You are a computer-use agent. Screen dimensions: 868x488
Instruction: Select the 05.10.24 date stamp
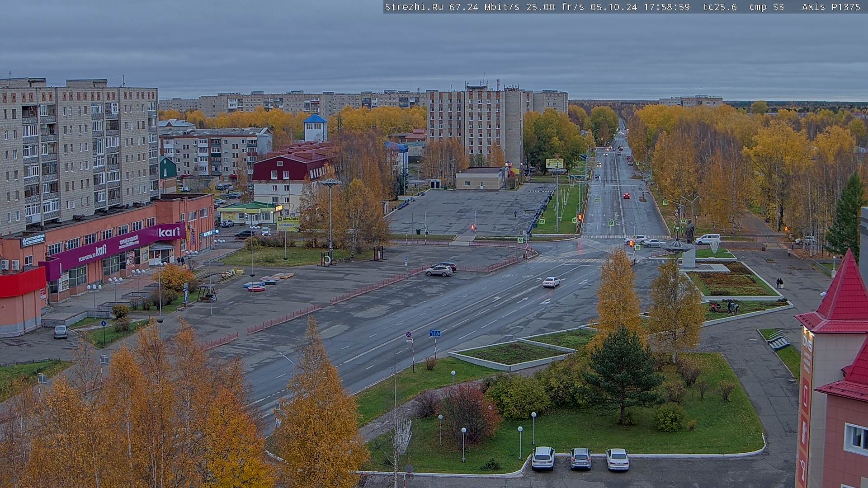pos(613,7)
